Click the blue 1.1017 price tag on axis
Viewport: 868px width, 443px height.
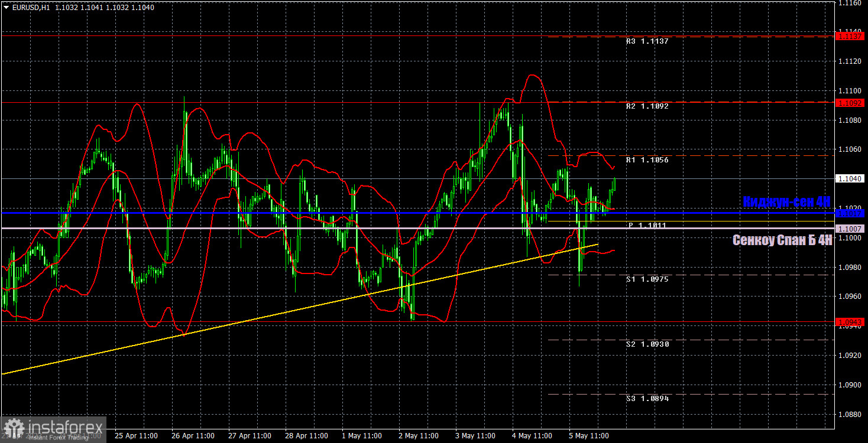point(851,213)
